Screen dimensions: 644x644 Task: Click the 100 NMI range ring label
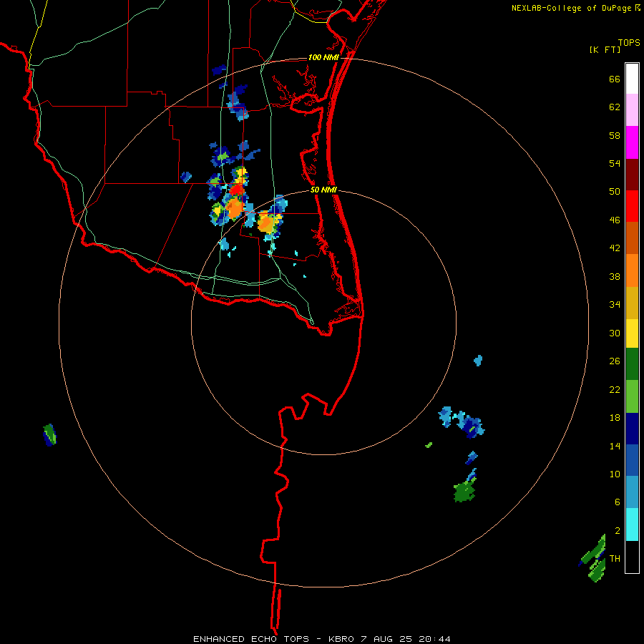click(x=323, y=57)
